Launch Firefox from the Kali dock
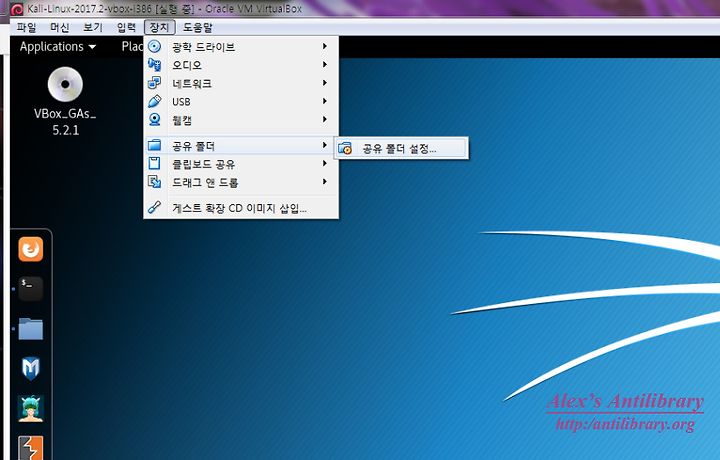The width and height of the screenshot is (720, 460). pyautogui.click(x=31, y=249)
